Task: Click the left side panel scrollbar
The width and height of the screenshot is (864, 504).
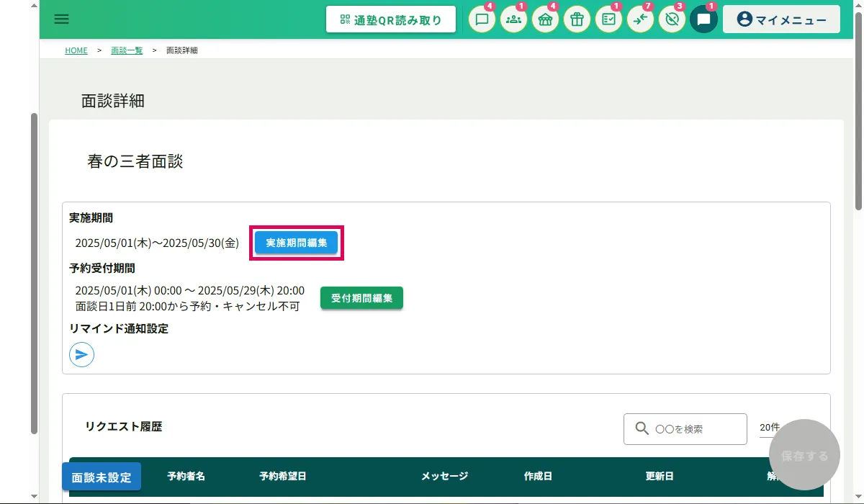Action: 34,274
